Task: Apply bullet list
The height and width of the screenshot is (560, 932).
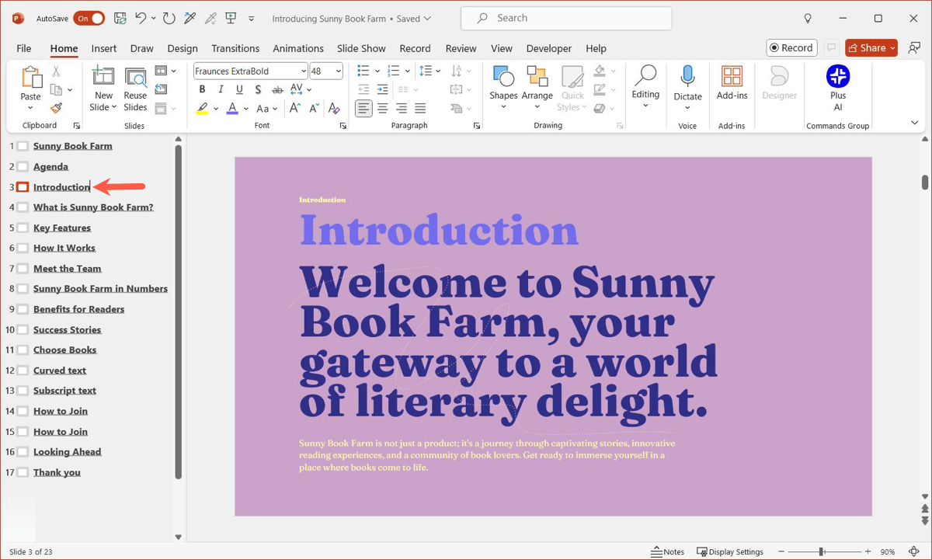Action: point(363,71)
